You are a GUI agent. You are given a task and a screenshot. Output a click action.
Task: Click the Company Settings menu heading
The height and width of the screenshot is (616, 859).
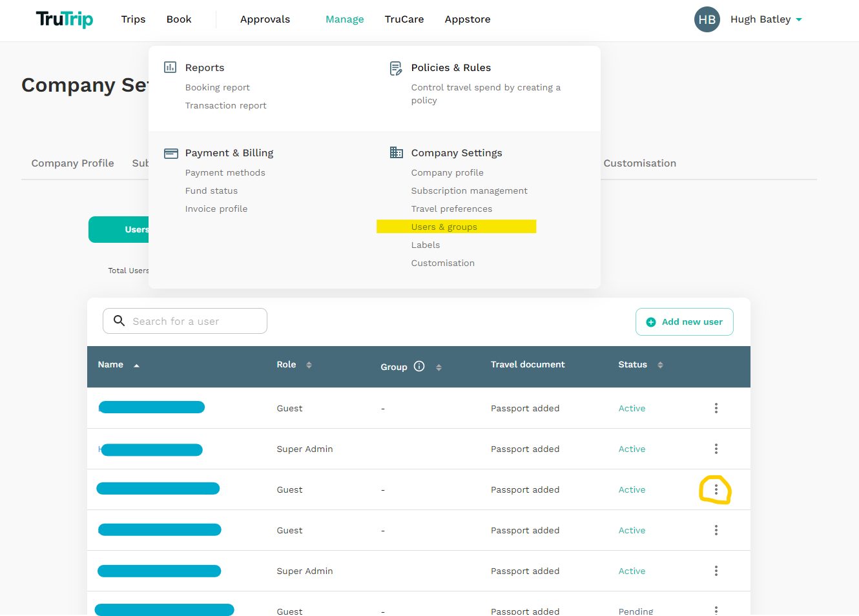click(x=457, y=153)
